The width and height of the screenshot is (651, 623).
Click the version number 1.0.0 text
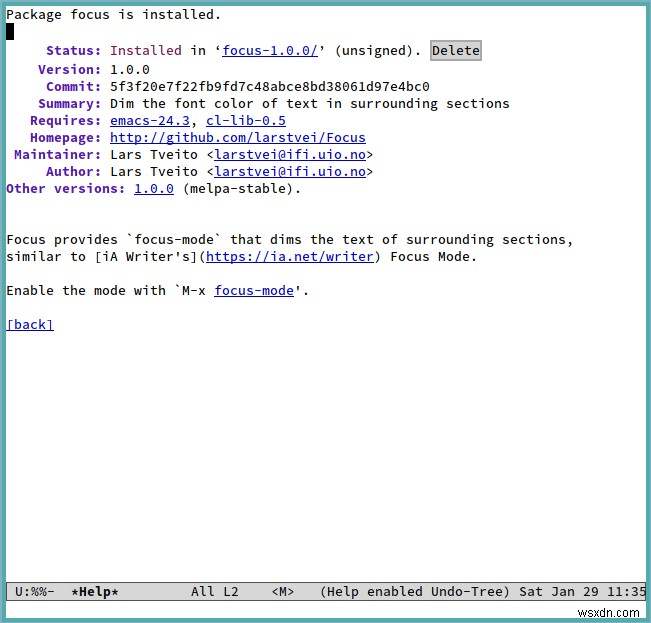[x=130, y=70]
